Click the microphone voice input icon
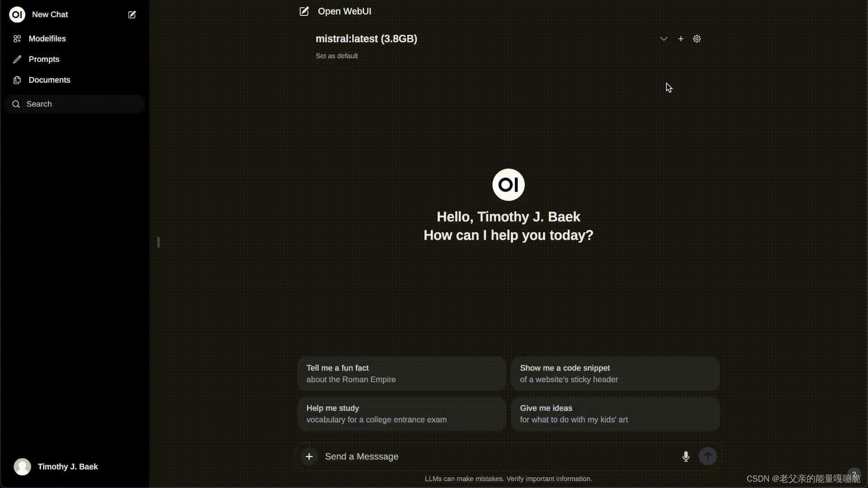This screenshot has height=488, width=868. (x=686, y=456)
